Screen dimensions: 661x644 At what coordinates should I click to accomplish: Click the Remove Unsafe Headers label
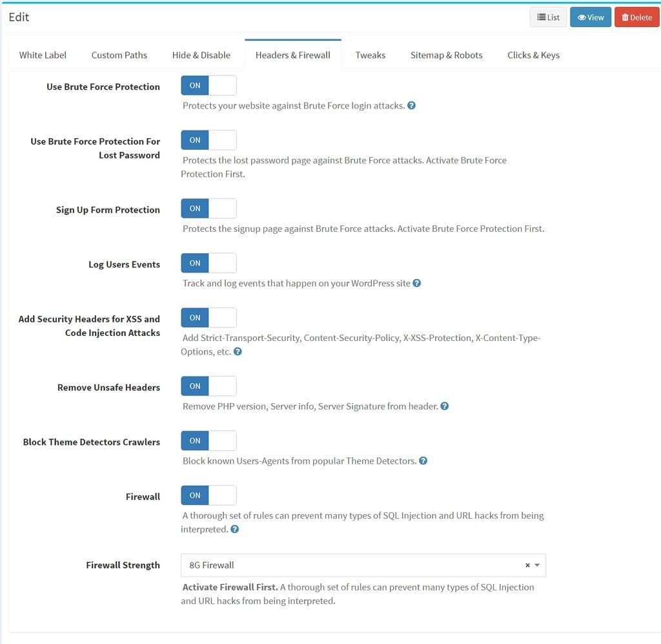point(108,387)
